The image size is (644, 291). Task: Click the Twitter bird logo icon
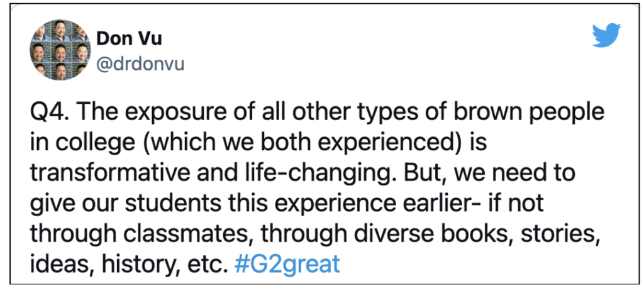[606, 35]
